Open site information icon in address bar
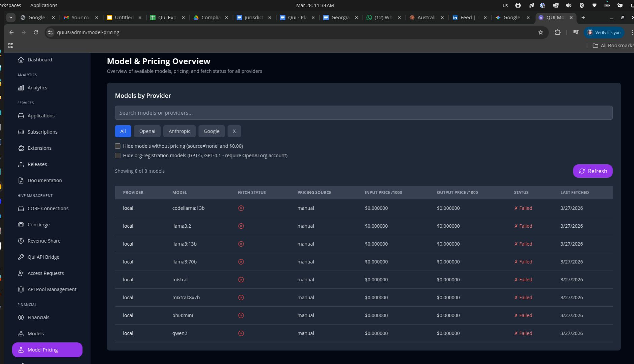 50,32
